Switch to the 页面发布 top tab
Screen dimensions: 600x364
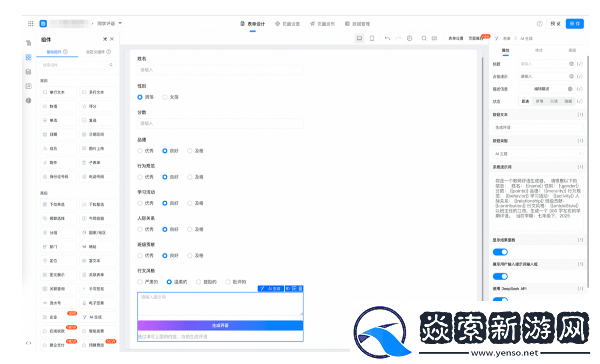(x=322, y=24)
